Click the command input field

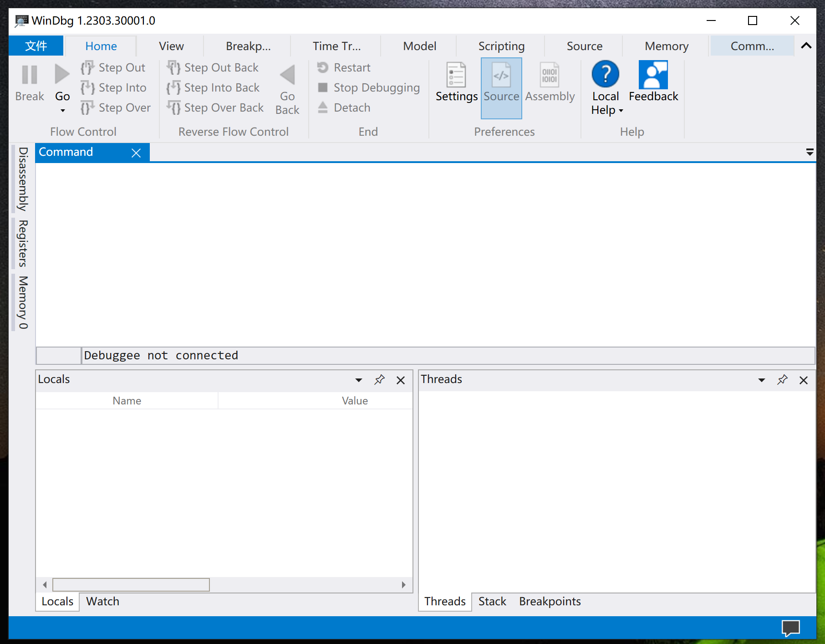(448, 355)
